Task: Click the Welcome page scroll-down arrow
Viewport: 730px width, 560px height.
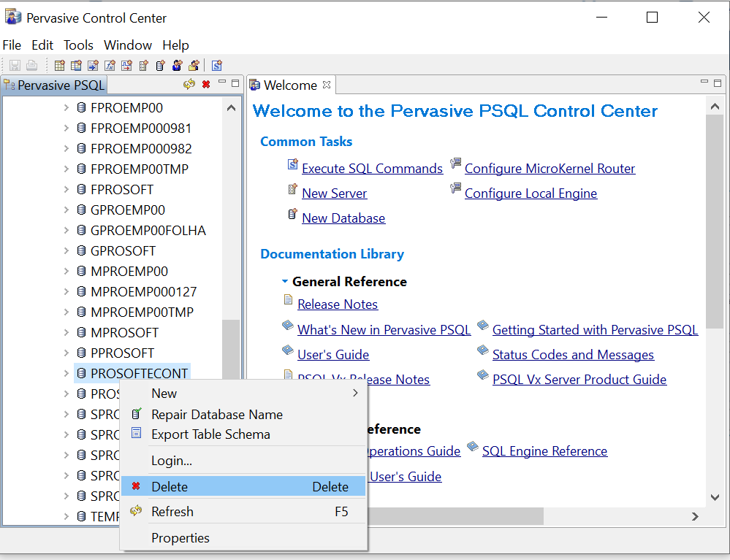Action: pyautogui.click(x=715, y=497)
